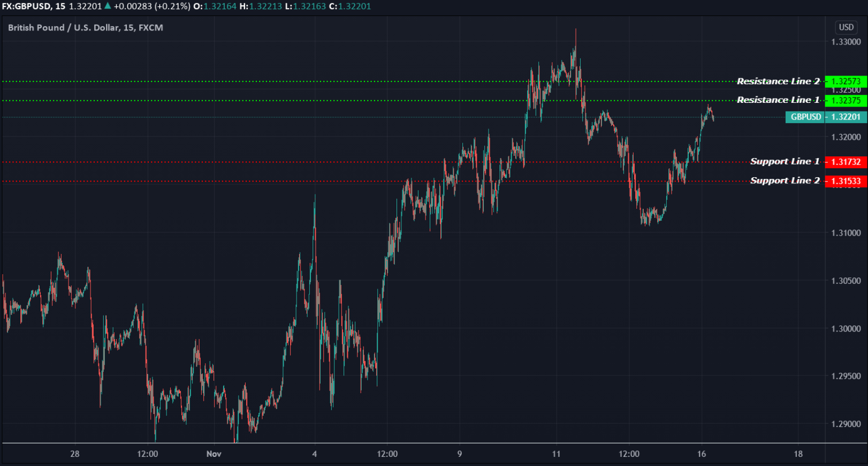
Task: Click the 18 date axis label
Action: 798,454
